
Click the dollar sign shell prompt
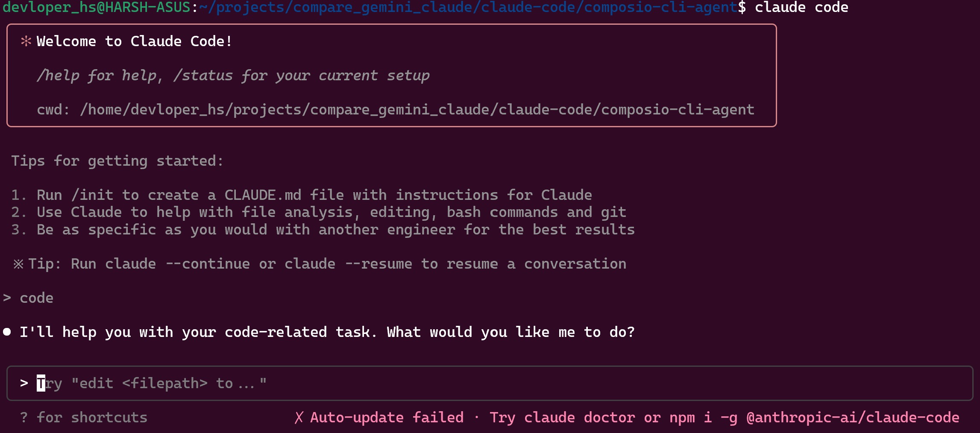pos(742,7)
